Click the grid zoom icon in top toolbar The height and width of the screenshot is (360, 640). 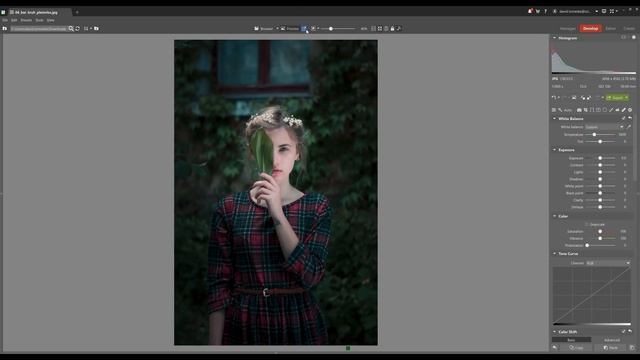coord(373,29)
